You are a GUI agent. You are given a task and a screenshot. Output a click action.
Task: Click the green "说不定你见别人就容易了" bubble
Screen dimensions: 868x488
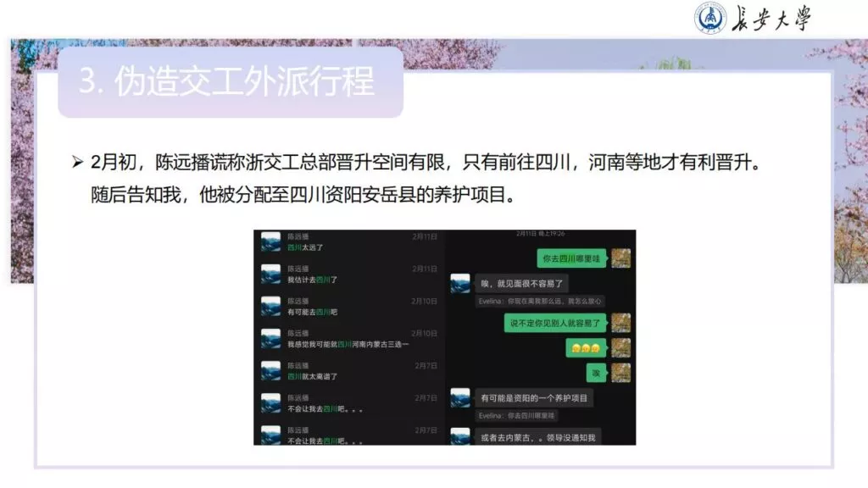[x=554, y=323]
